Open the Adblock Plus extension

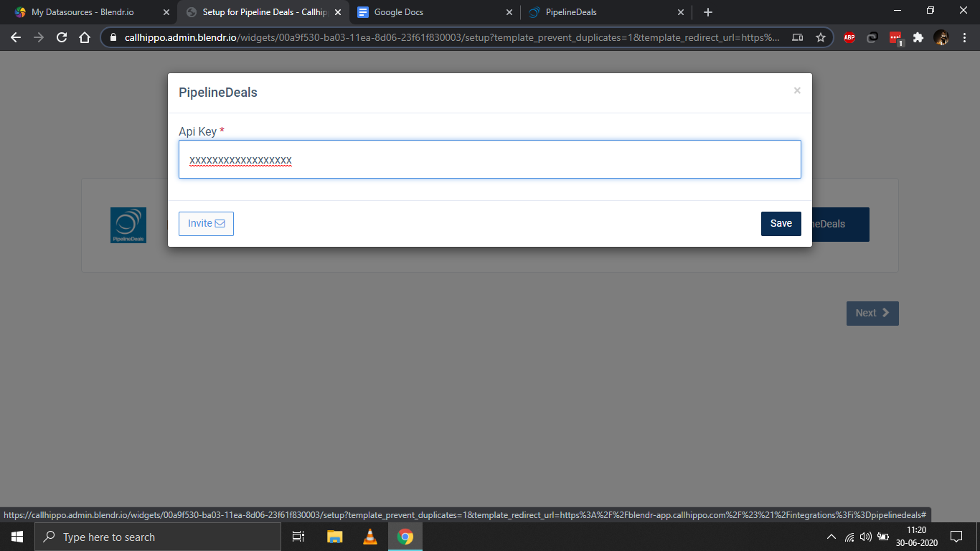coord(849,37)
